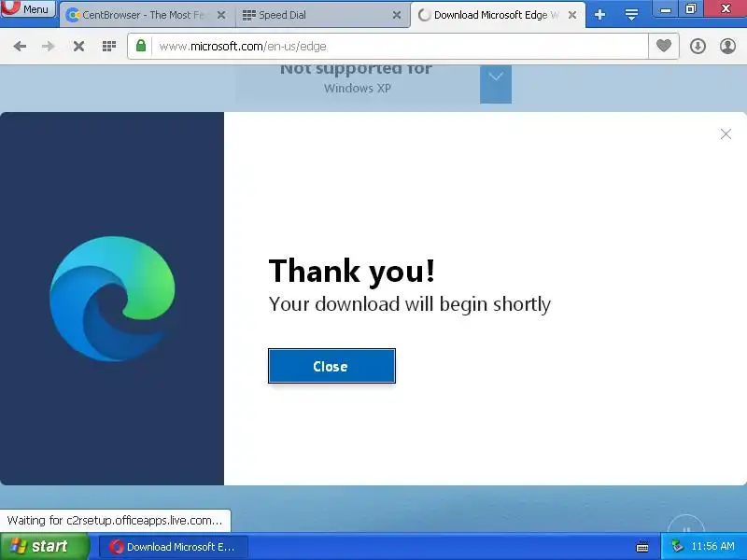
Task: Expand the Not supported dropdown chevron
Action: click(x=496, y=84)
